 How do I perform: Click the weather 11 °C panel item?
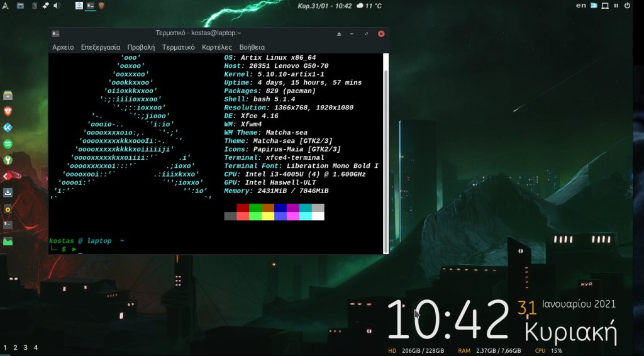[x=369, y=6]
